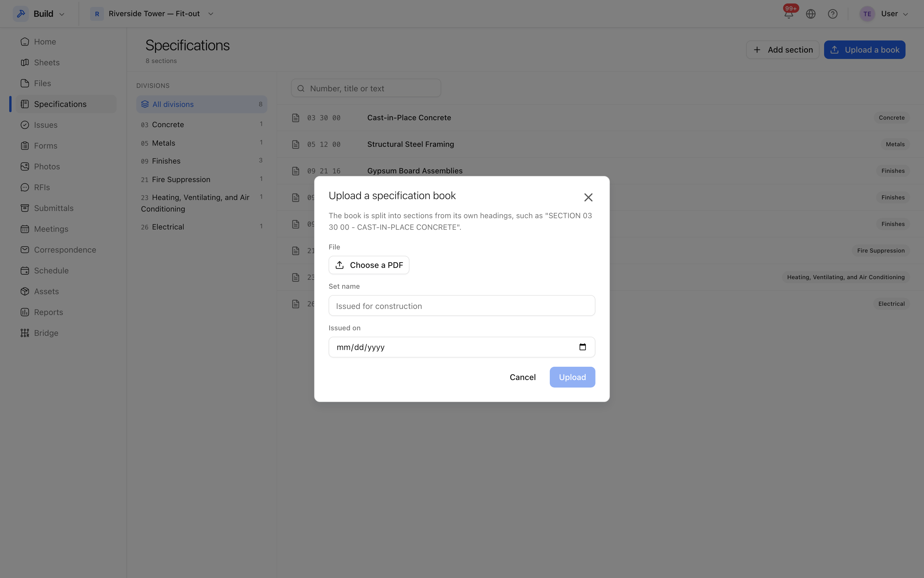Open the help question mark icon

833,14
